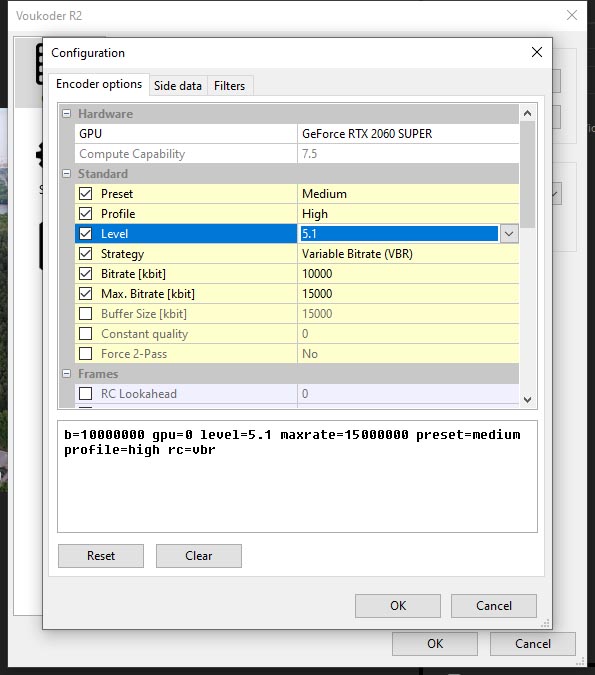Click OK in Voukoder R2 window
595x675 pixels.
point(435,644)
